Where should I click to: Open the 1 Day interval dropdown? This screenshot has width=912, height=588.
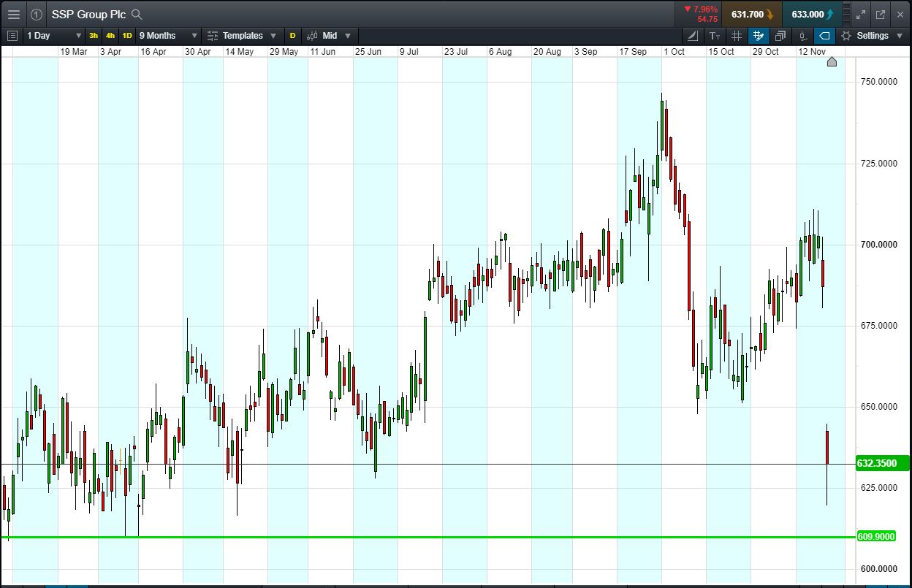tap(54, 36)
